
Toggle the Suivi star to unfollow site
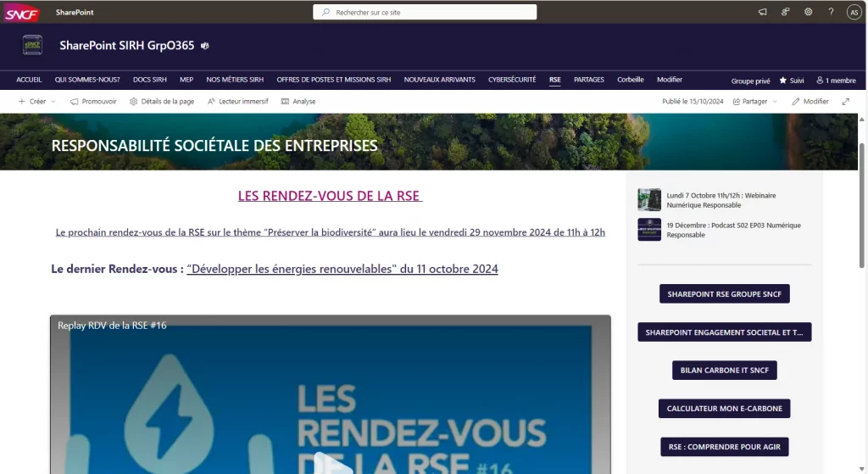click(792, 81)
